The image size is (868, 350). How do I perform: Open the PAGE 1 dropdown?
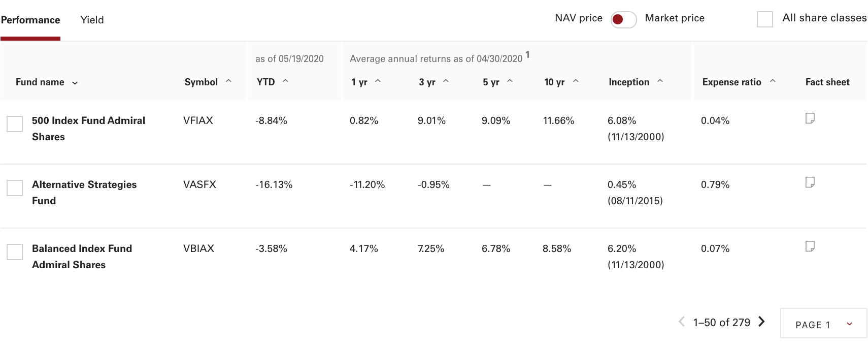[823, 324]
